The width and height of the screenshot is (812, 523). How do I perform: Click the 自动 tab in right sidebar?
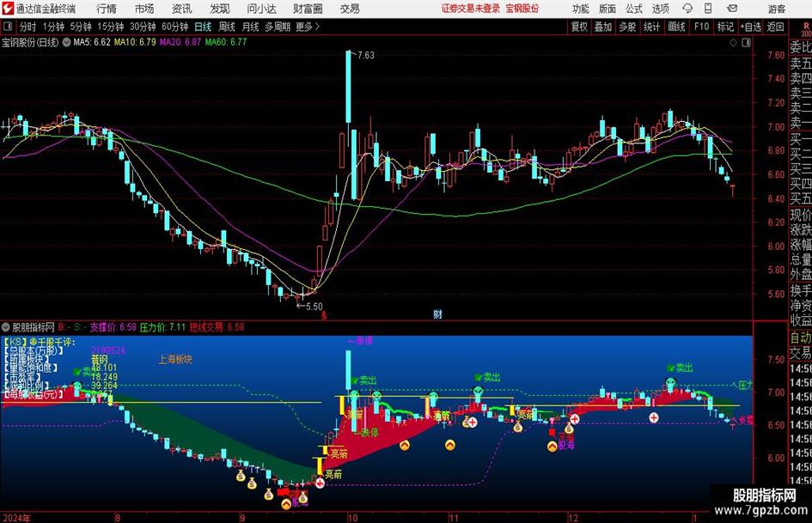pyautogui.click(x=801, y=338)
